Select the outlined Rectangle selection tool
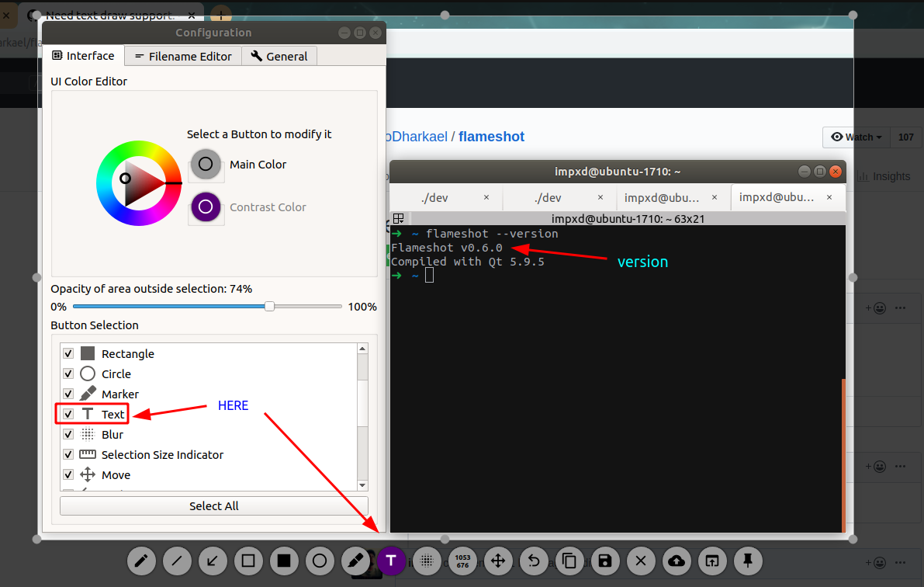This screenshot has width=924, height=587. pos(248,561)
